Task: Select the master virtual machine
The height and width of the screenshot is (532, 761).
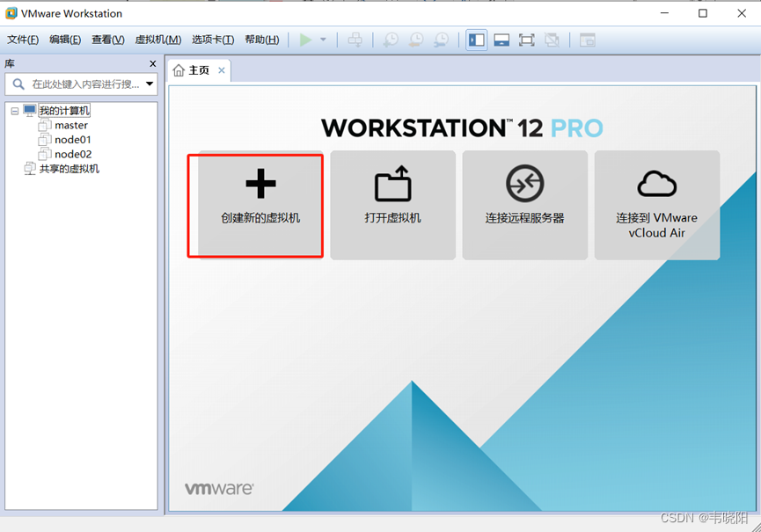Action: (71, 125)
